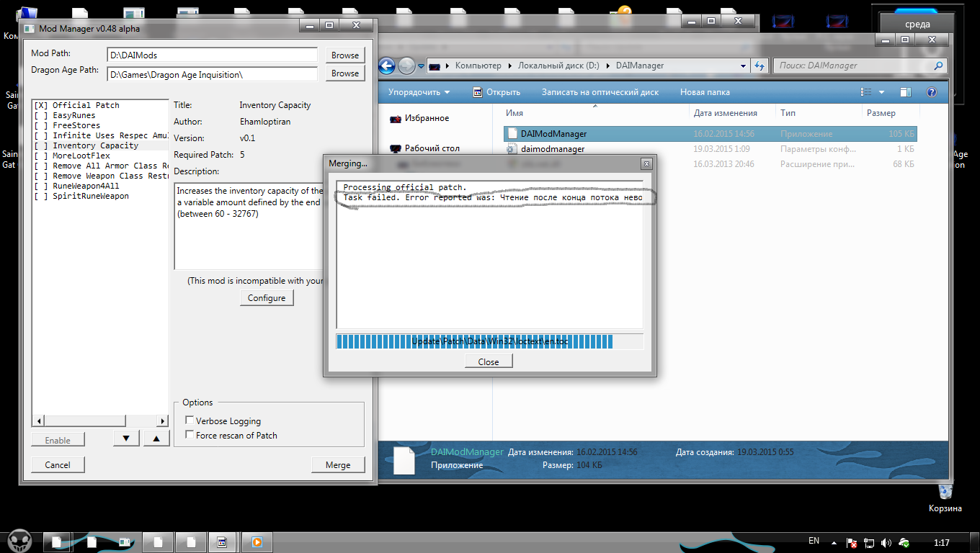Click the Start button on taskbar
This screenshot has width=980, height=553.
tap(19, 541)
